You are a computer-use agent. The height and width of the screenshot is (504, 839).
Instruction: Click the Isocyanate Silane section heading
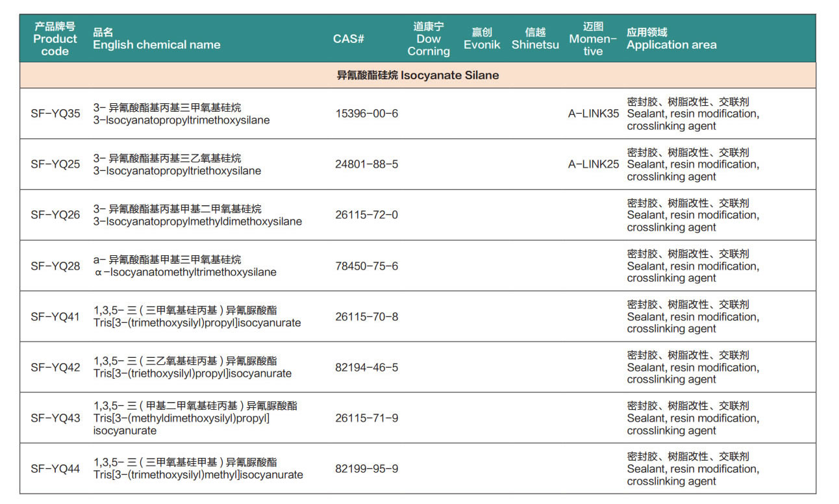click(x=418, y=75)
